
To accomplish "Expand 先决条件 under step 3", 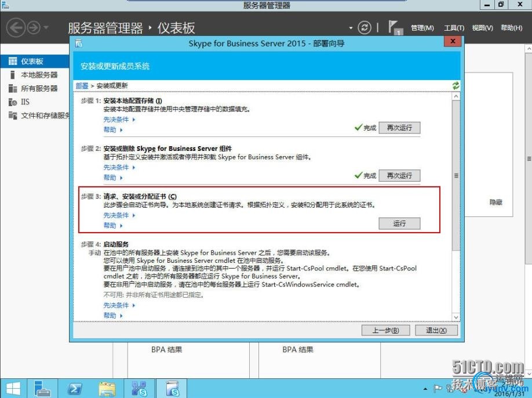I will pos(119,215).
